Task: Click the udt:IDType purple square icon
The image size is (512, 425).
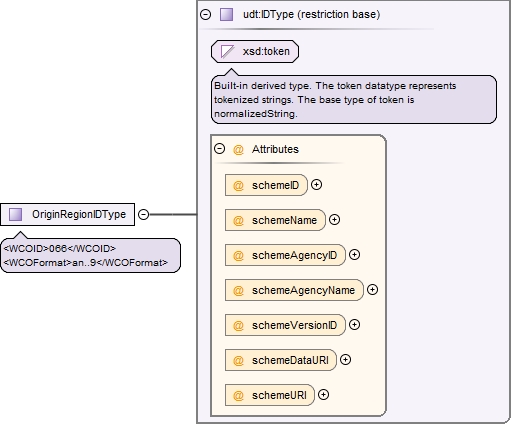Action: [226, 15]
